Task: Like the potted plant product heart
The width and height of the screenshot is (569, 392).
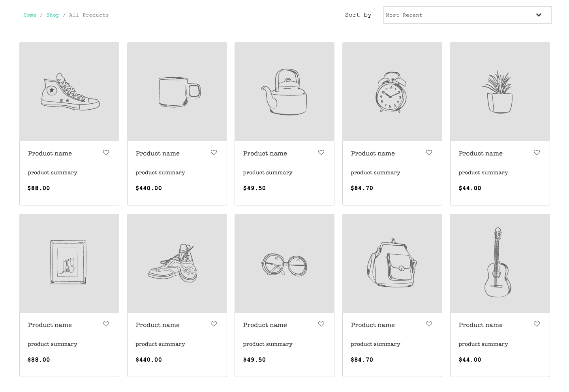Action: click(x=537, y=153)
